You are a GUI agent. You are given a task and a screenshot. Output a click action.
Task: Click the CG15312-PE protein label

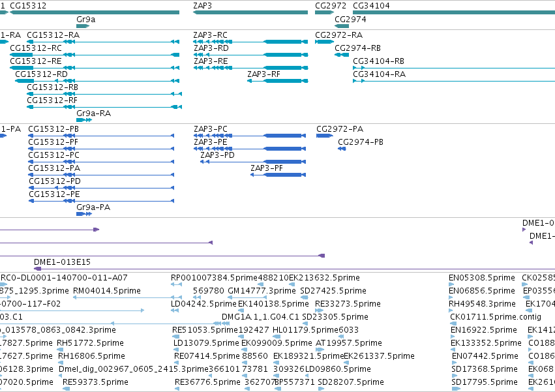click(x=54, y=195)
